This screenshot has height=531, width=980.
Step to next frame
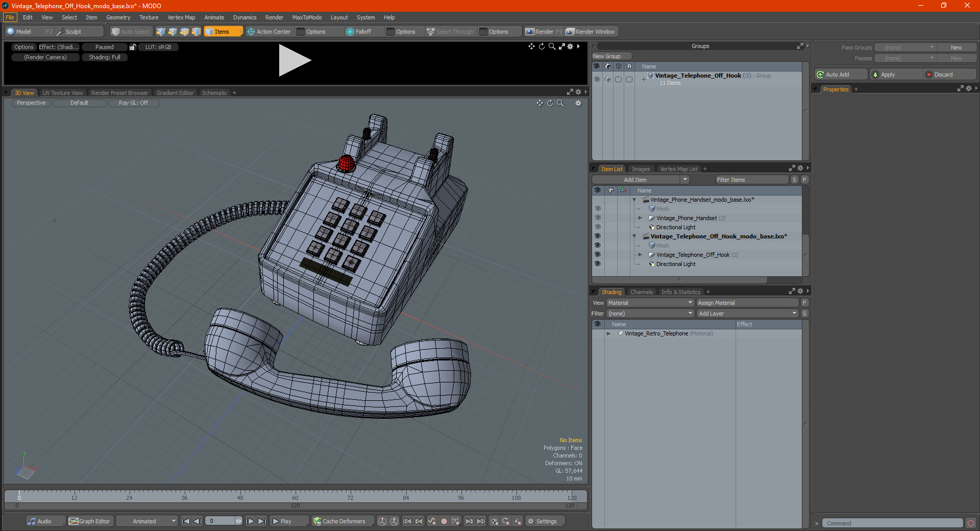[250, 521]
